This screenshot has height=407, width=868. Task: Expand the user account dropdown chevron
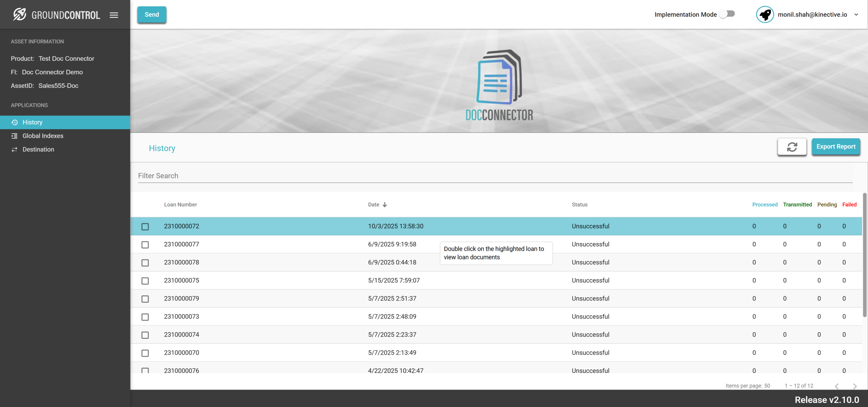[x=856, y=15]
